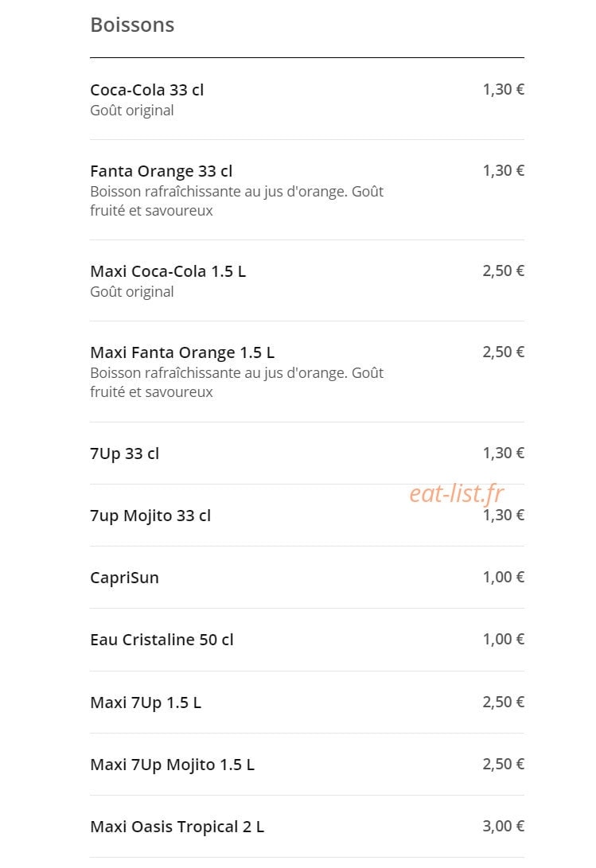Select Maxi 7Up Mojito 1.5 L
The width and height of the screenshot is (596, 868).
coord(307,765)
